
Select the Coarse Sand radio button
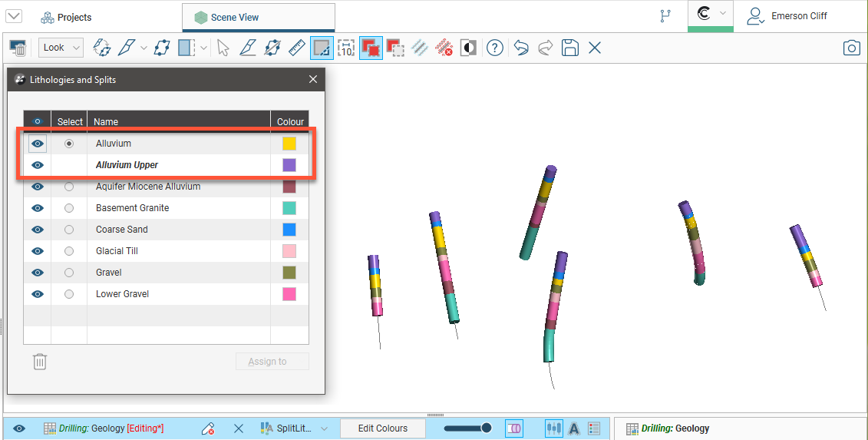coord(69,230)
